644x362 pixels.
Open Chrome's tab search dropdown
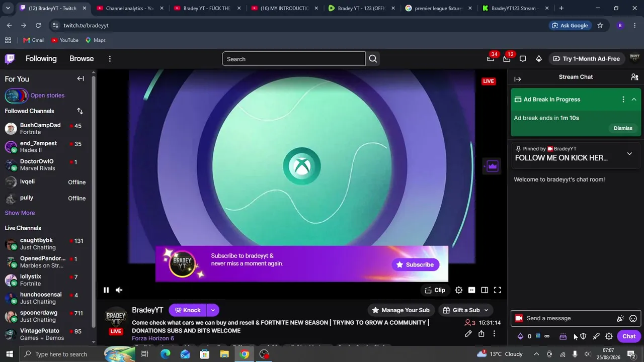(x=8, y=8)
